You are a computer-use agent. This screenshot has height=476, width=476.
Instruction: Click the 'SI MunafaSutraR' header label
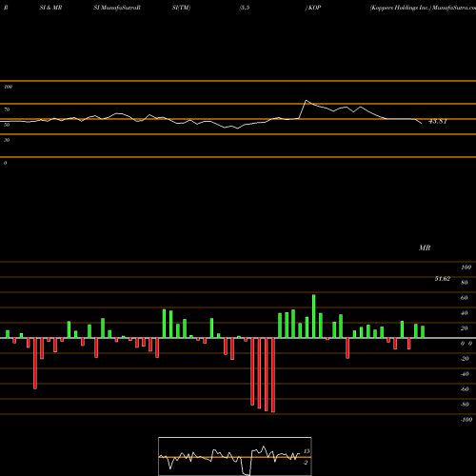tap(117, 8)
